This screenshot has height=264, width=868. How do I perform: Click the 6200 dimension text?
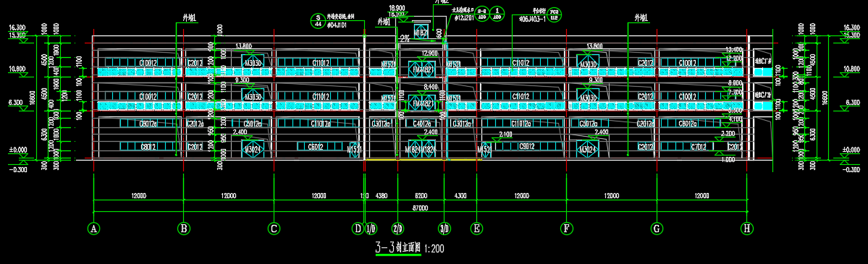(421, 196)
